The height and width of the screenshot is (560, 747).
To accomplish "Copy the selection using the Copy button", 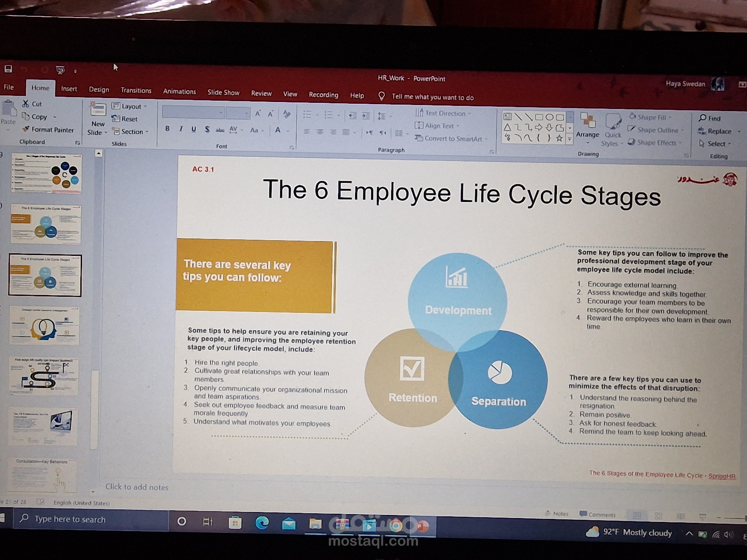I will 34,116.
